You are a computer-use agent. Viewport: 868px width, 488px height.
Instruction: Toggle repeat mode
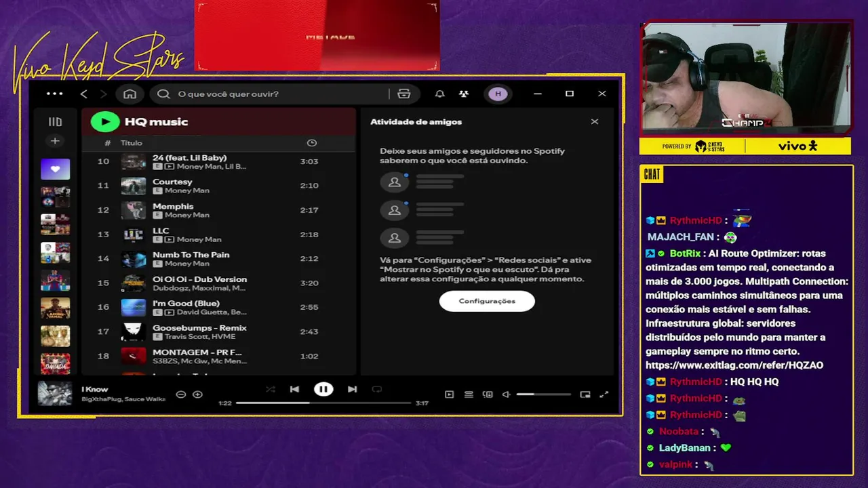377,389
